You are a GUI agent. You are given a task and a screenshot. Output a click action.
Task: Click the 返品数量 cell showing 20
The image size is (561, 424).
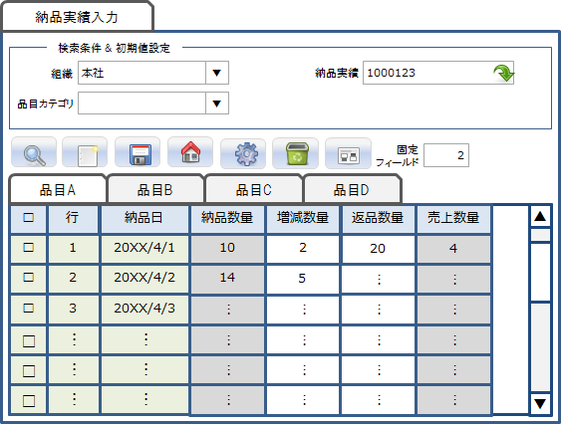click(378, 249)
